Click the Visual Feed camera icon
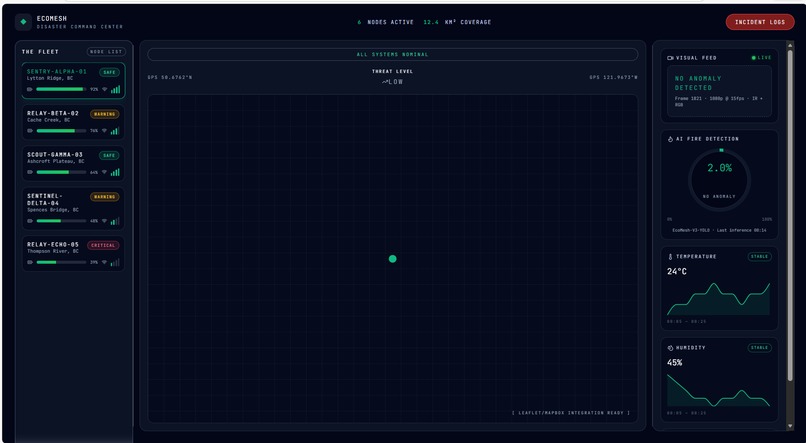 (670, 58)
